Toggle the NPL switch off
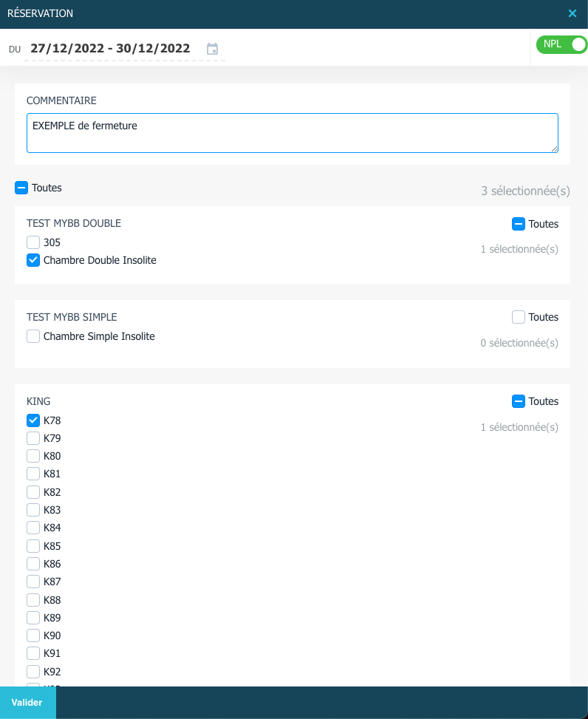The height and width of the screenshot is (719, 588). tap(562, 44)
